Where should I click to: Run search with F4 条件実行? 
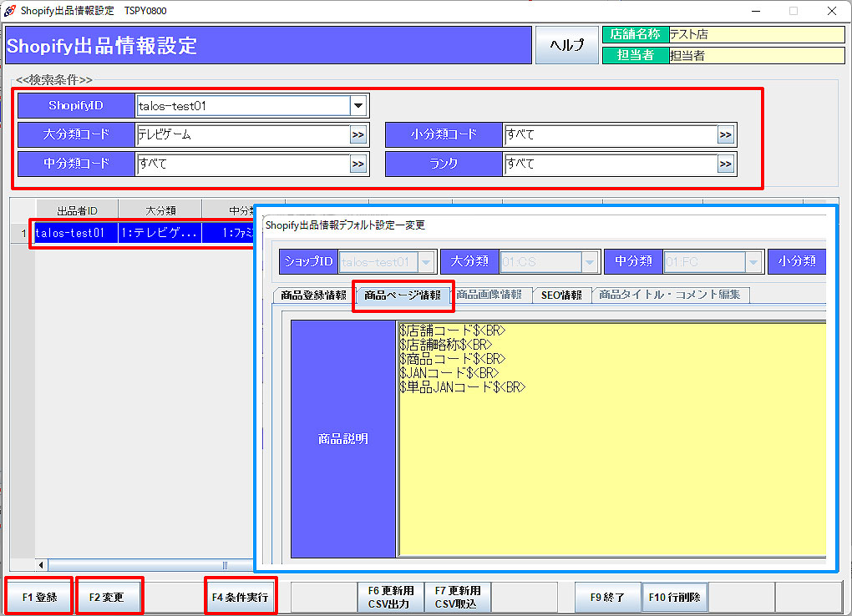240,597
